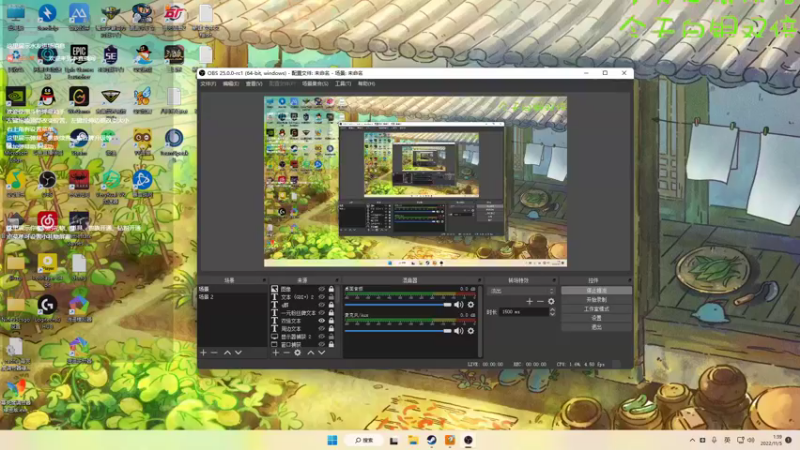
Task: Open the 桌面音频 audio settings gear
Action: tap(471, 305)
